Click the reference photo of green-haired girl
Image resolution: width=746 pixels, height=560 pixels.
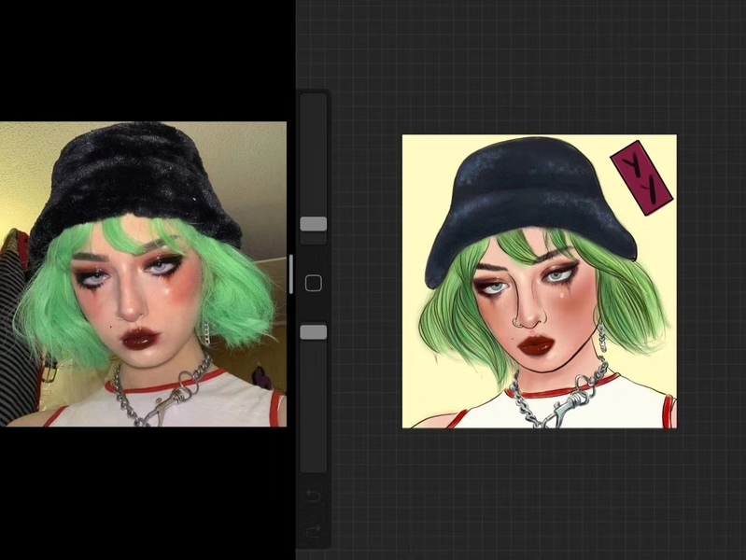click(x=143, y=274)
